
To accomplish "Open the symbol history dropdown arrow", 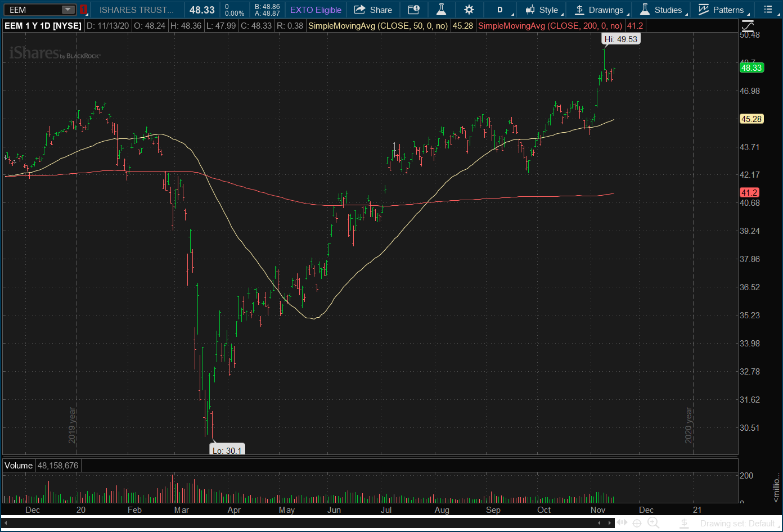I will 68,10.
